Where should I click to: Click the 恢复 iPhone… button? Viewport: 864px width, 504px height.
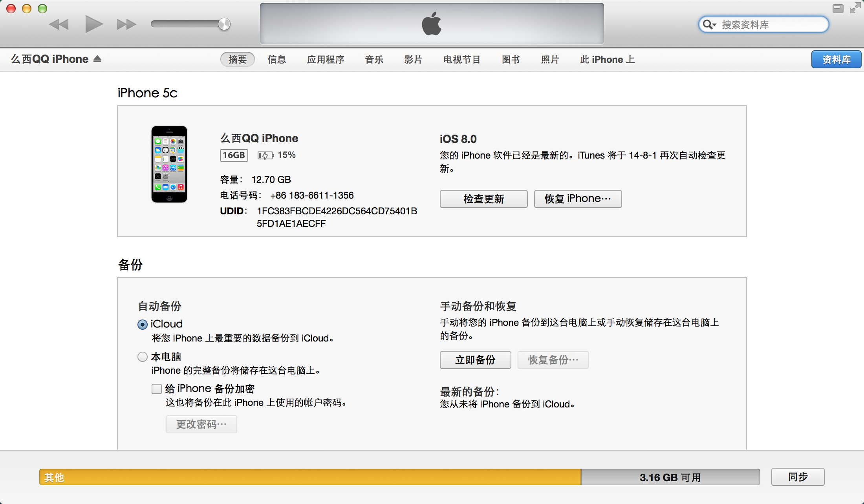point(578,199)
